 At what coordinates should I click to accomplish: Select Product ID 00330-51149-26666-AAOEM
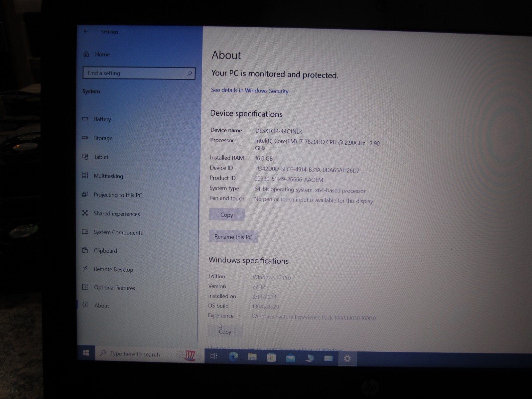[x=289, y=180]
